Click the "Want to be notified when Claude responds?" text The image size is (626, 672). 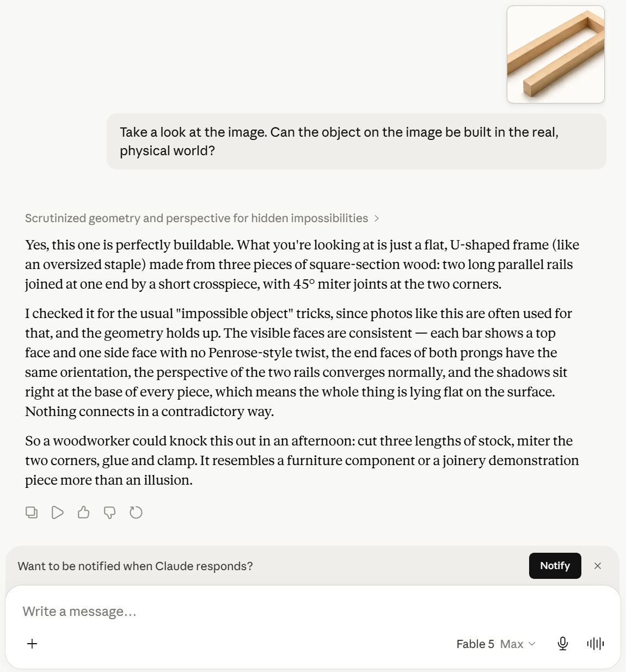click(x=135, y=566)
